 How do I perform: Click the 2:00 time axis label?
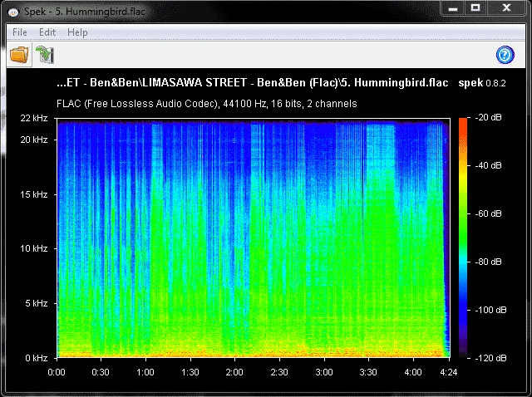point(234,372)
